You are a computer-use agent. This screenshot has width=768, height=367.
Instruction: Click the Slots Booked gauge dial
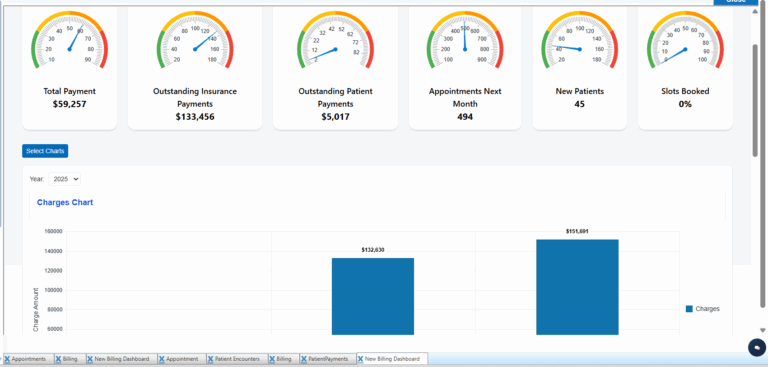click(685, 41)
